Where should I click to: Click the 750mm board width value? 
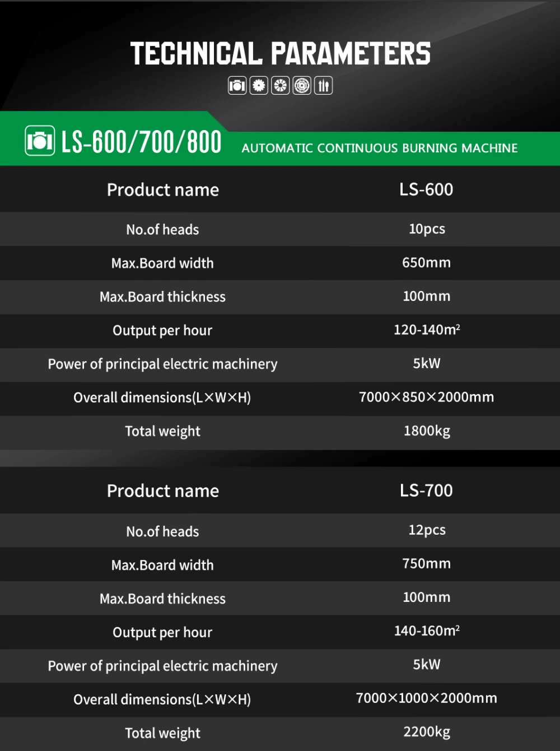(426, 563)
